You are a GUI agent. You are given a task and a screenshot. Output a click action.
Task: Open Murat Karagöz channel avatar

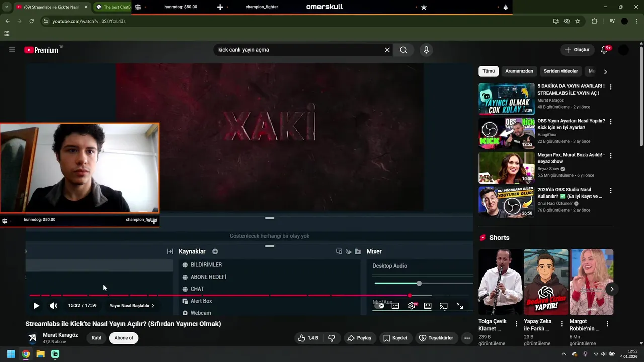tap(32, 338)
